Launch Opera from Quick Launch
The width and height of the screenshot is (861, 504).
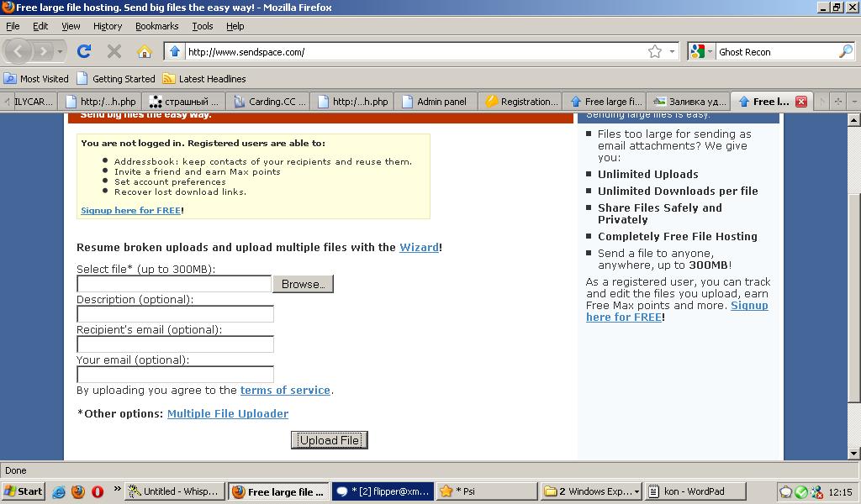[98, 491]
